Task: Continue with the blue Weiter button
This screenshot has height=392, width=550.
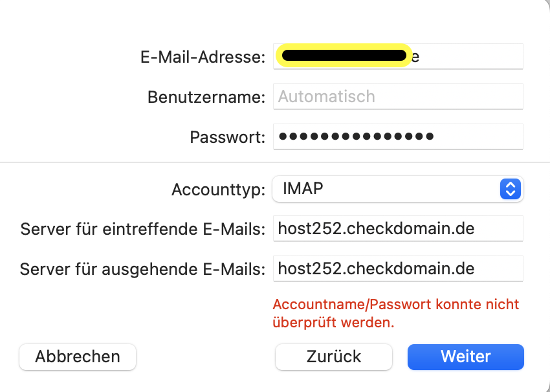Action: coord(466,356)
